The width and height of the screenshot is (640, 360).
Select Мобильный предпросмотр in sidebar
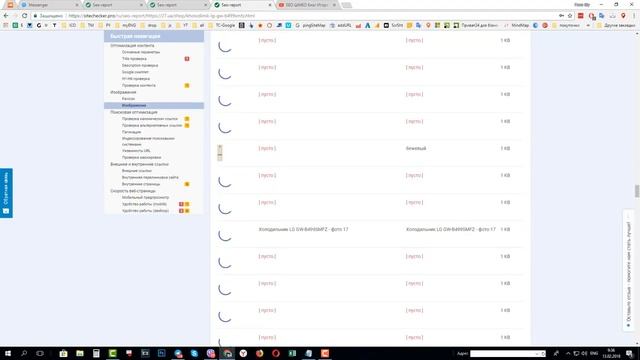pos(145,198)
